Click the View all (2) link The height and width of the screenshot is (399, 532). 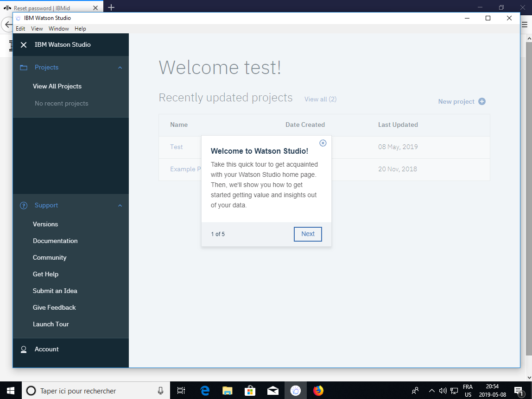click(x=320, y=99)
